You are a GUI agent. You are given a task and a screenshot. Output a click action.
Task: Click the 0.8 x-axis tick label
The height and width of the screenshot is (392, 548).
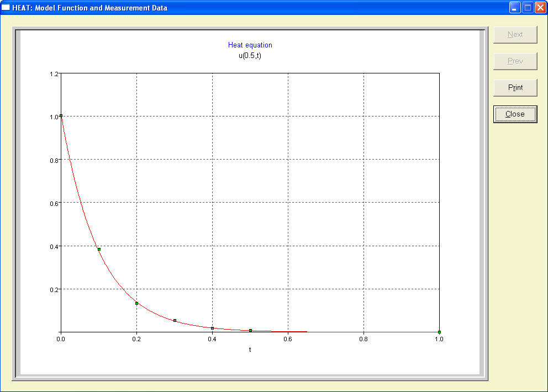click(x=363, y=340)
